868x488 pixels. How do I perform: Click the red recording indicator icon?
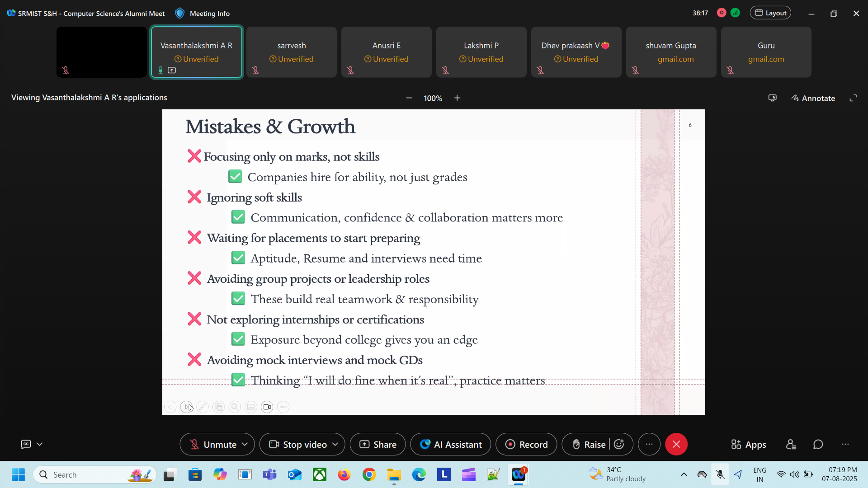(x=722, y=13)
